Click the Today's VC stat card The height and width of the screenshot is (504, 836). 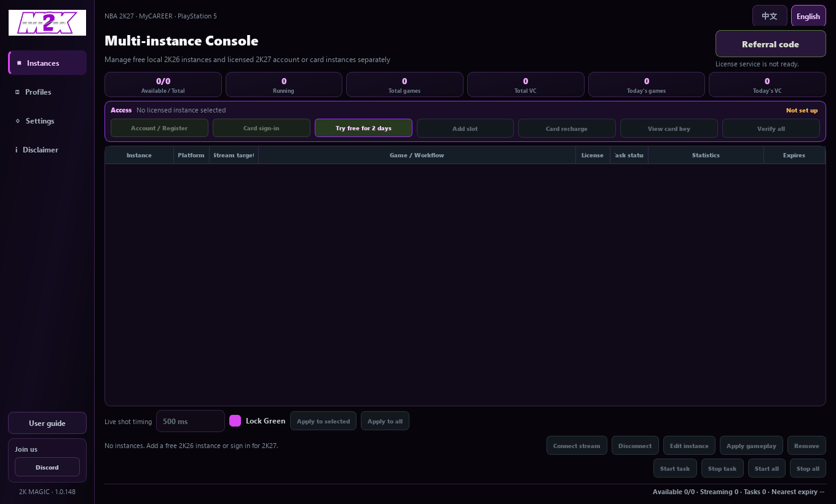click(767, 85)
